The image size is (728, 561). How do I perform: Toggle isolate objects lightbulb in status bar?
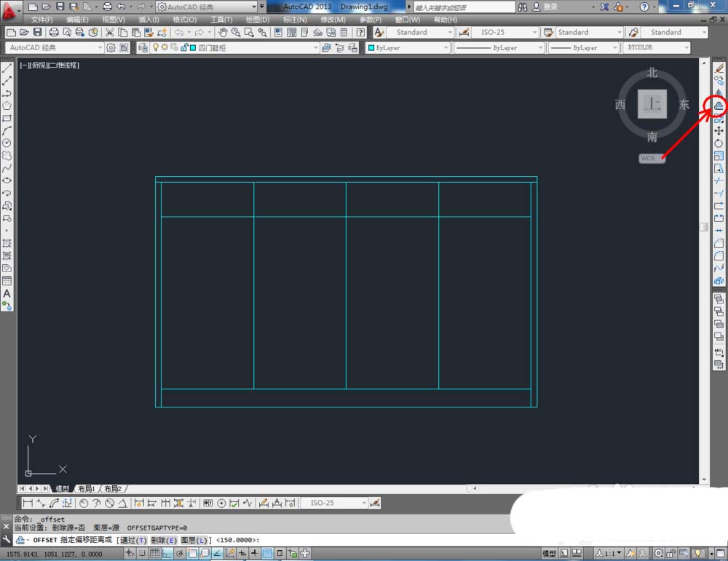tap(697, 553)
